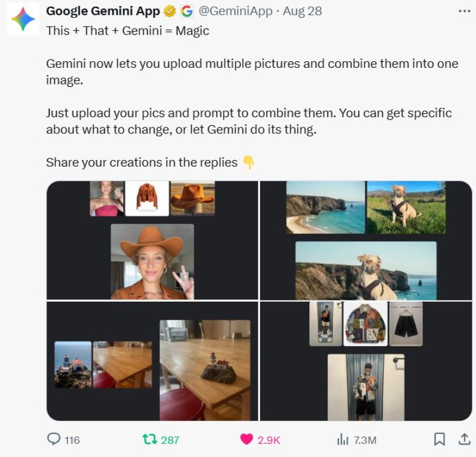Open the dog on cliff collage image

point(366,240)
